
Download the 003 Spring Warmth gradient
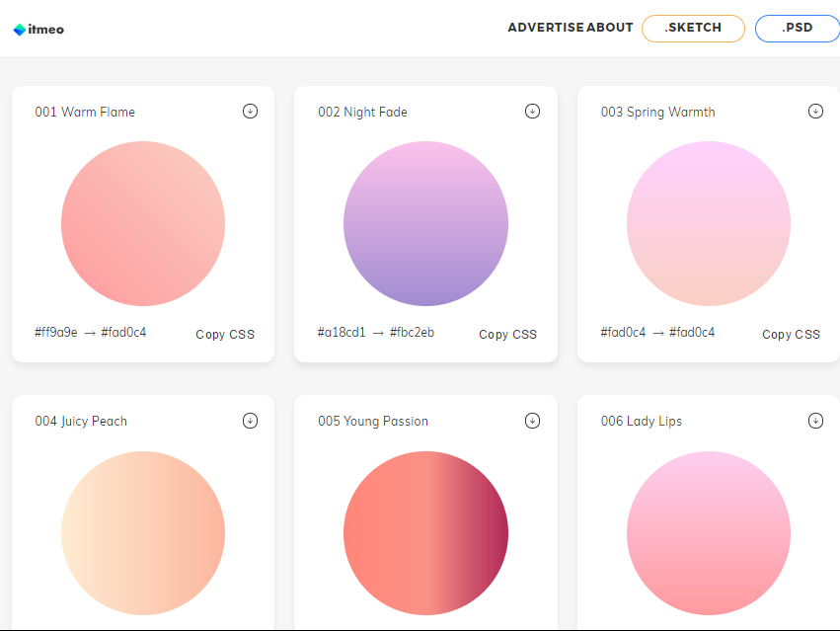[x=815, y=111]
